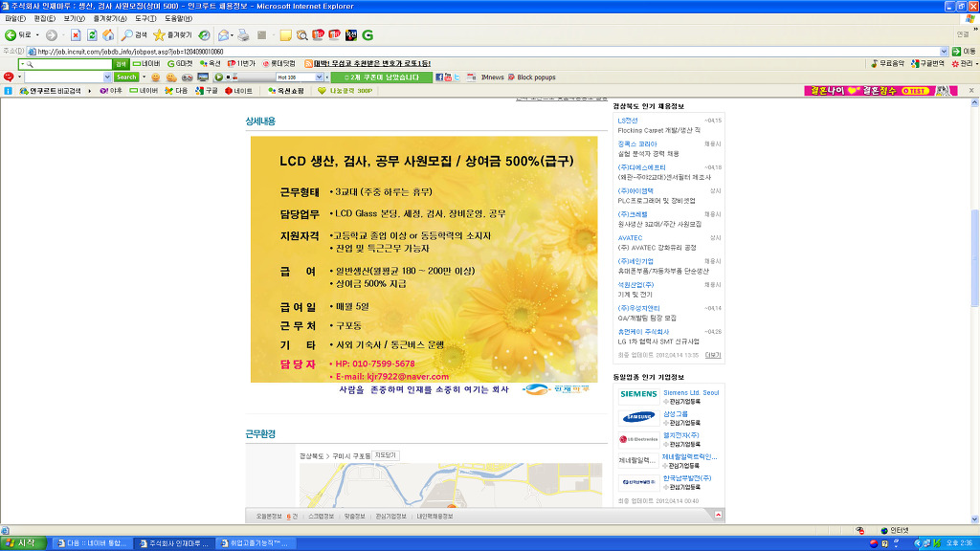Image resolution: width=980 pixels, height=551 pixels.
Task: Expand the Mail button dropdown arrow
Action: point(232,35)
